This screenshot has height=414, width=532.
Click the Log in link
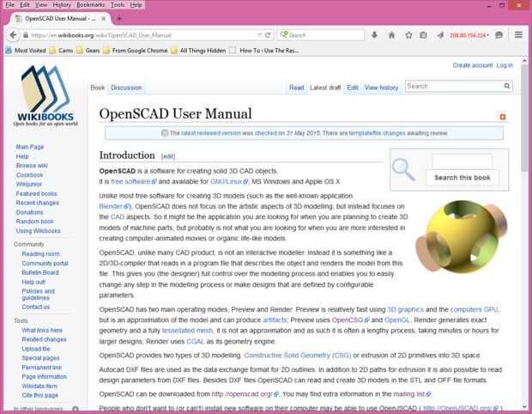(x=505, y=65)
